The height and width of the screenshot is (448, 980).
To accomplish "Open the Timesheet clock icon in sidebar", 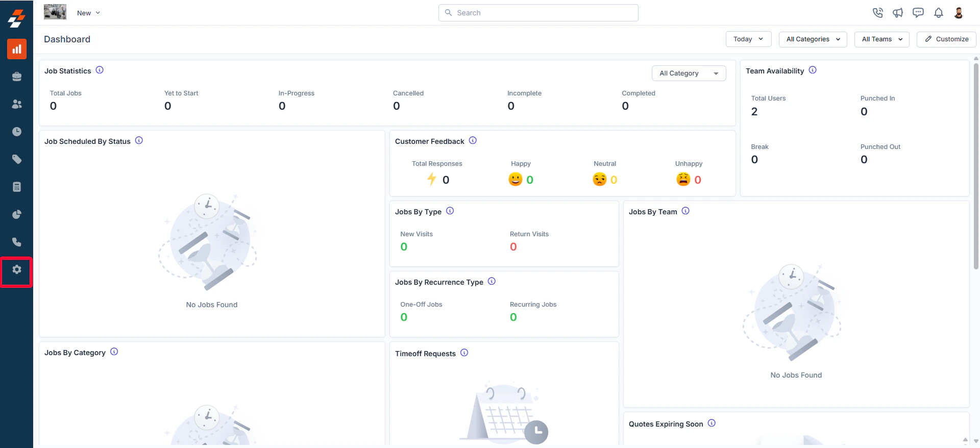I will 17,132.
